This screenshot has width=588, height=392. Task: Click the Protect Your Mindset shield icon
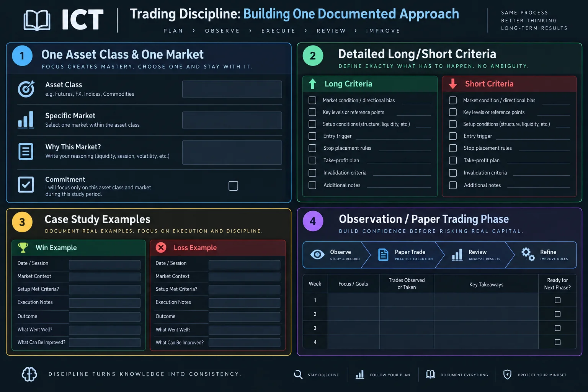[x=507, y=374]
